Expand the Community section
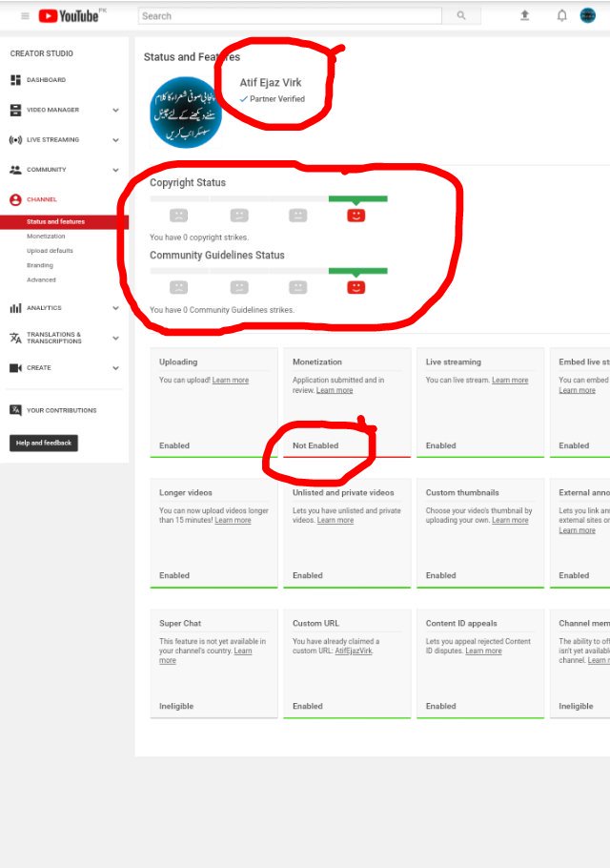The image size is (610, 868). pos(115,170)
